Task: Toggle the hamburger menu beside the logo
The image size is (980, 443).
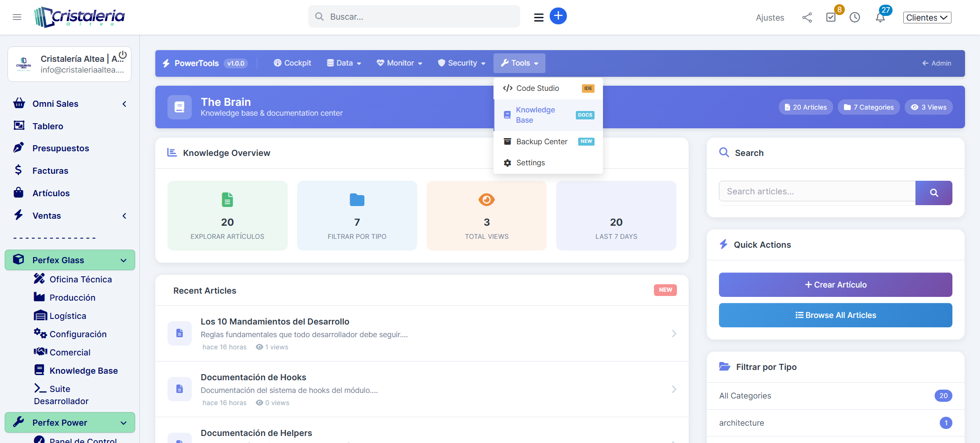Action: pyautogui.click(x=17, y=17)
